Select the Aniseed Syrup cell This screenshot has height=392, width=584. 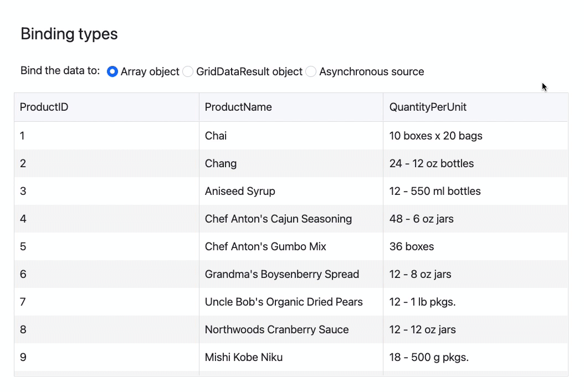coord(240,191)
